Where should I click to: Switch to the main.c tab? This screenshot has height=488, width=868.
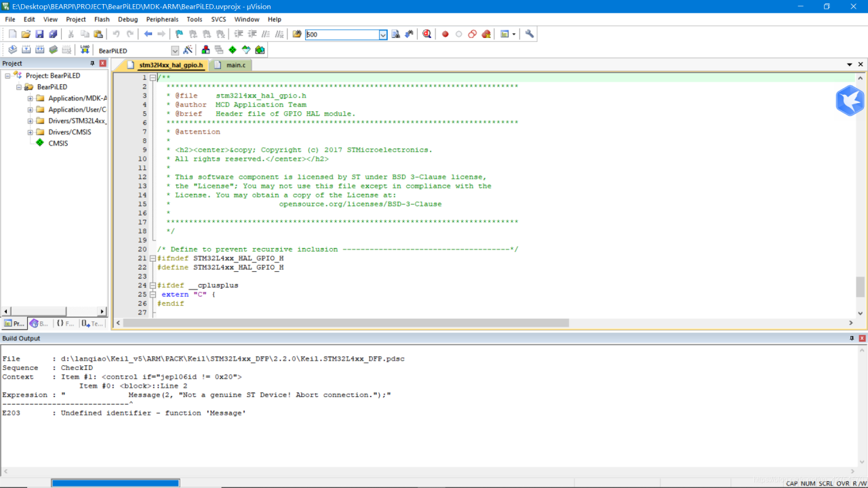(x=235, y=65)
